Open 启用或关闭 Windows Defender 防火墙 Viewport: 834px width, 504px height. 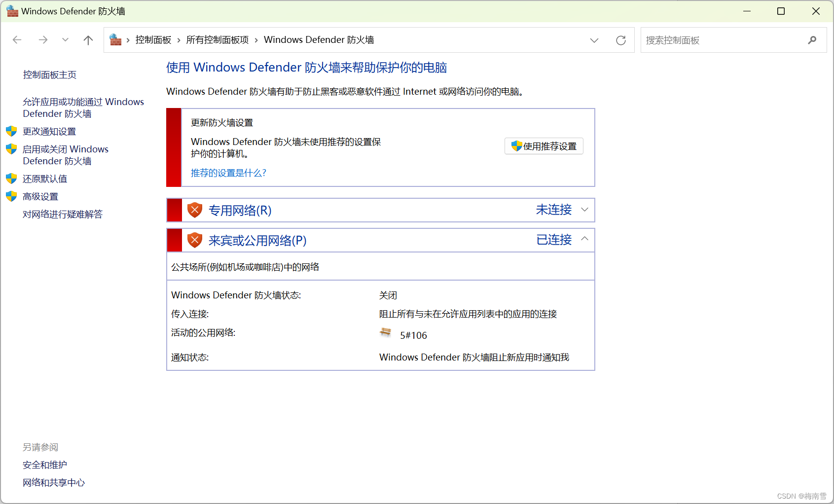point(66,155)
